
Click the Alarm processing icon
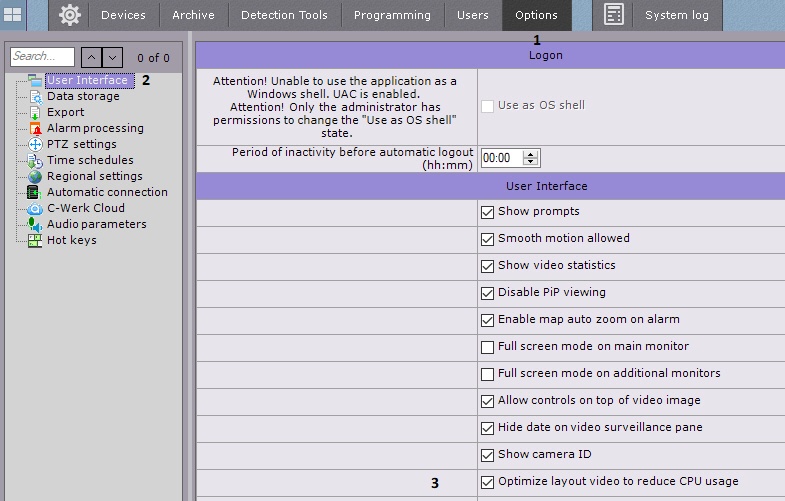(35, 128)
